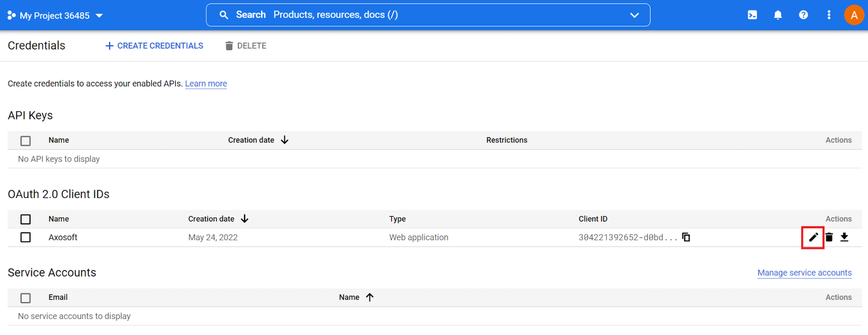
Task: Click API Keys Name column header
Action: click(x=59, y=140)
